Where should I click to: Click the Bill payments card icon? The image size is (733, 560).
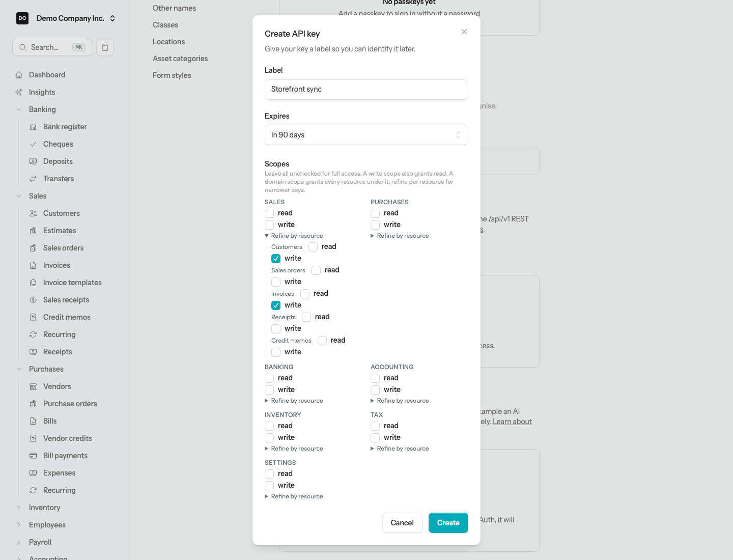point(33,456)
